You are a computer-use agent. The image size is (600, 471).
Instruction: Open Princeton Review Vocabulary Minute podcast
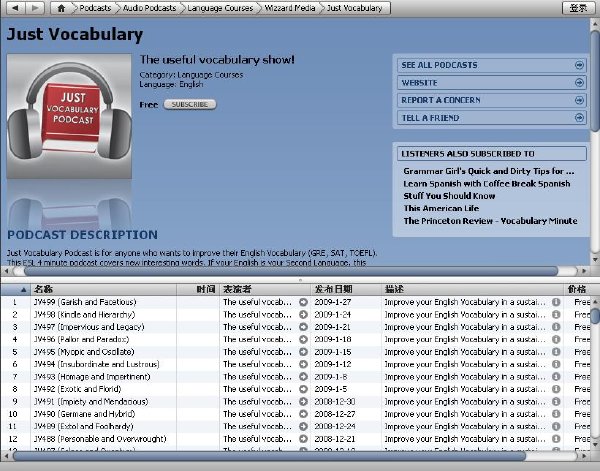(x=490, y=221)
